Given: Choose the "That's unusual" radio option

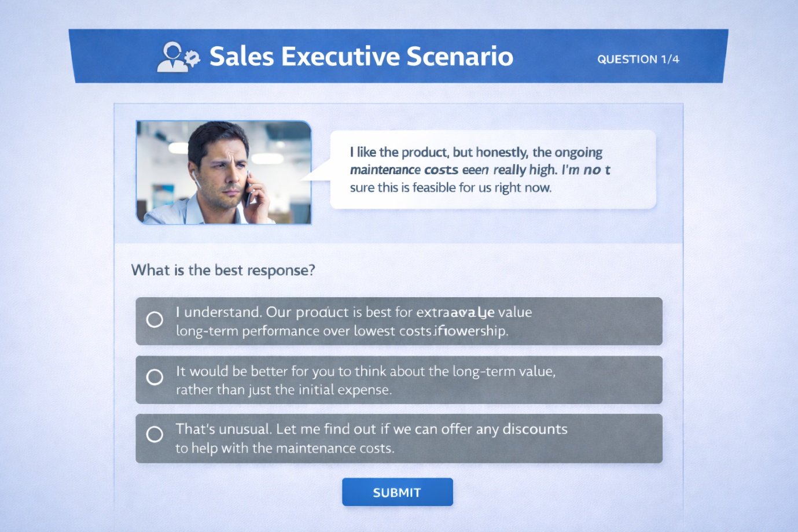Looking at the screenshot, I should point(155,434).
